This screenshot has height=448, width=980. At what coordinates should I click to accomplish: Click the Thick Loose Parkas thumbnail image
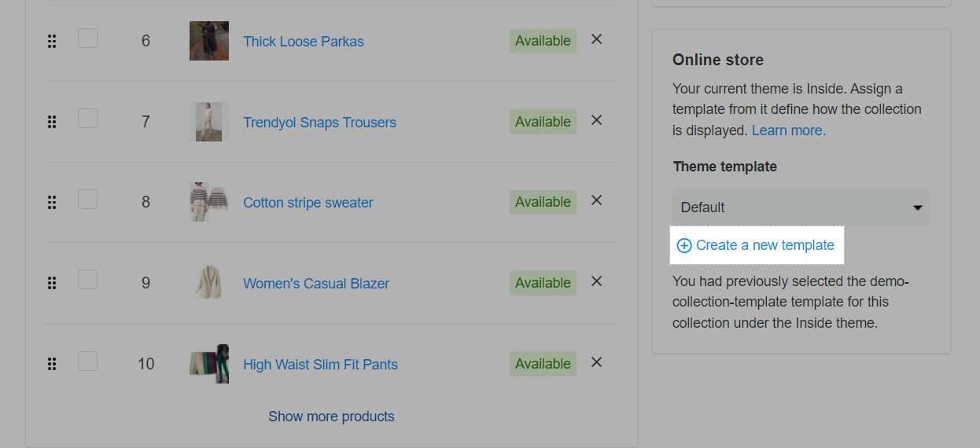click(209, 41)
